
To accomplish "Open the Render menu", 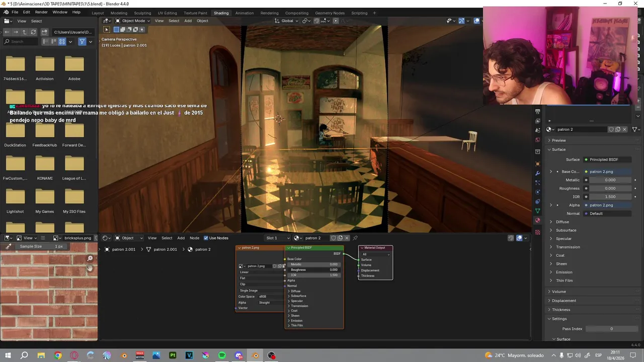I will click(x=41, y=12).
